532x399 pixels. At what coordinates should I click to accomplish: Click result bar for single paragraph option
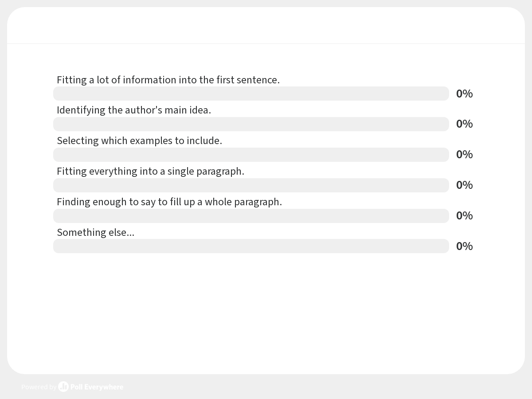(251, 185)
